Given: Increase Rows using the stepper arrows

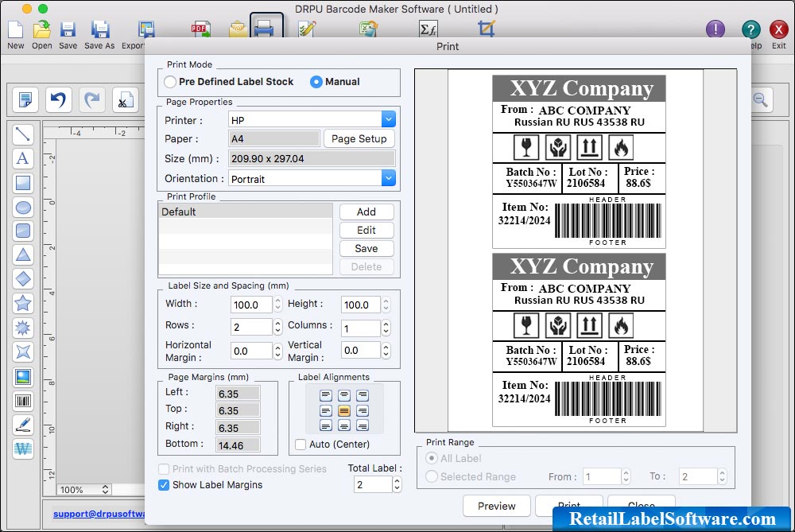Looking at the screenshot, I should pos(277,324).
